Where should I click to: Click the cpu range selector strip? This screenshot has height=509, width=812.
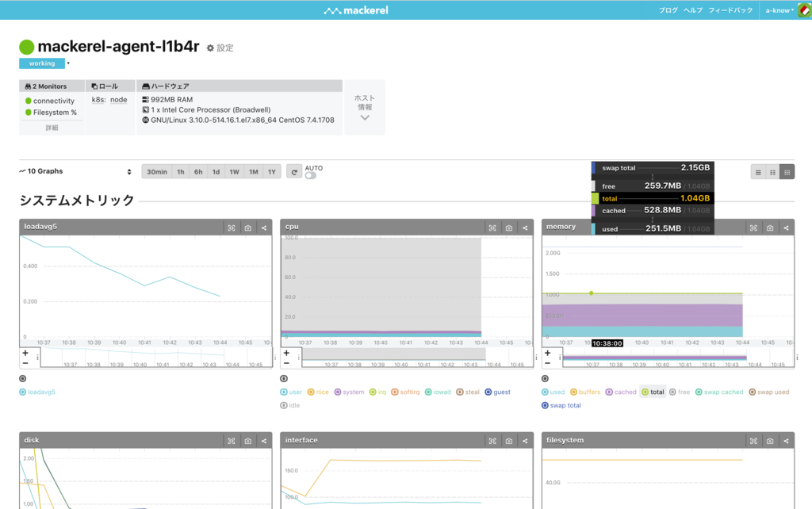click(417, 358)
